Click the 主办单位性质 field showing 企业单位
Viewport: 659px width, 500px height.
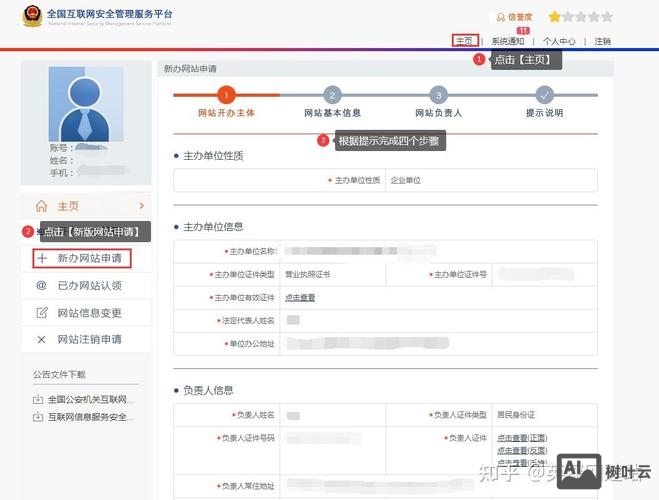tap(491, 180)
